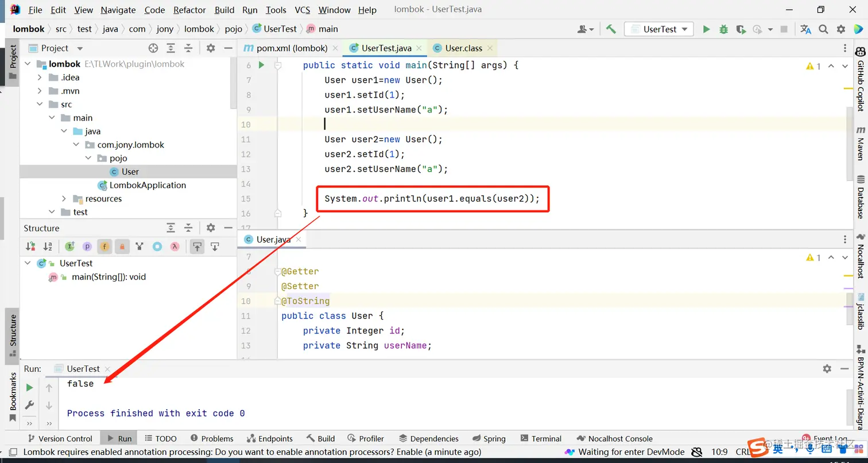The width and height of the screenshot is (868, 463).
Task: Run UserTest with the top toolbar play icon
Action: click(706, 29)
